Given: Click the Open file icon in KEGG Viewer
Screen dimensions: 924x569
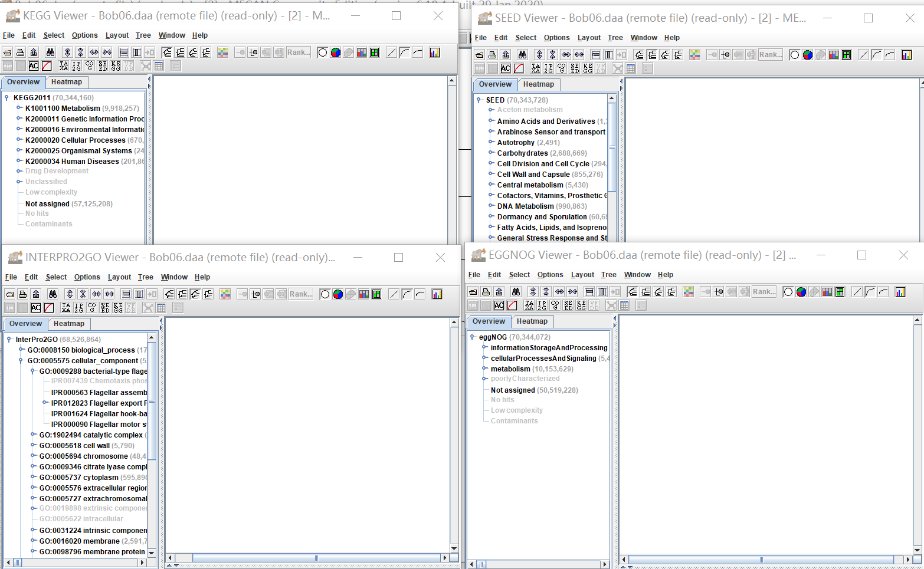Looking at the screenshot, I should coord(8,52).
